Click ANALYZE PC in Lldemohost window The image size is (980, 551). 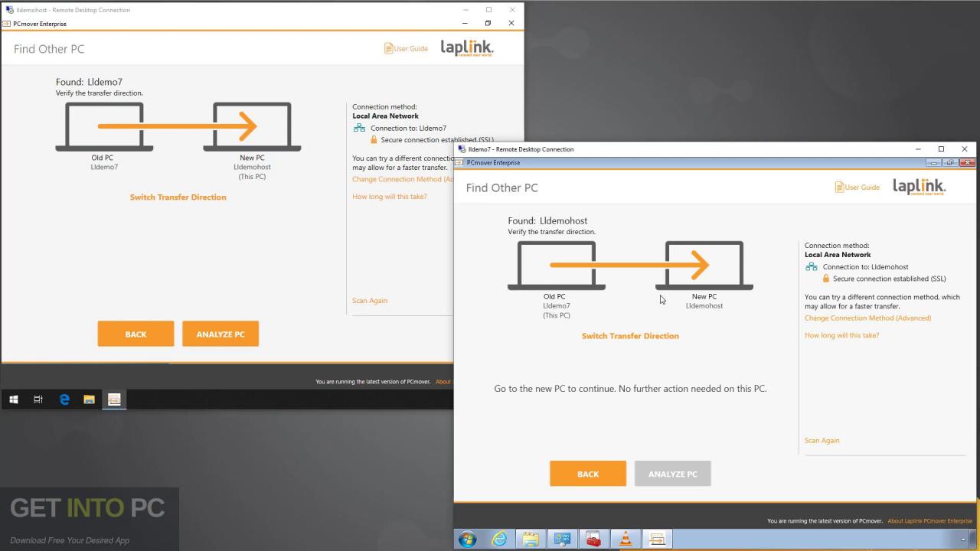click(220, 334)
